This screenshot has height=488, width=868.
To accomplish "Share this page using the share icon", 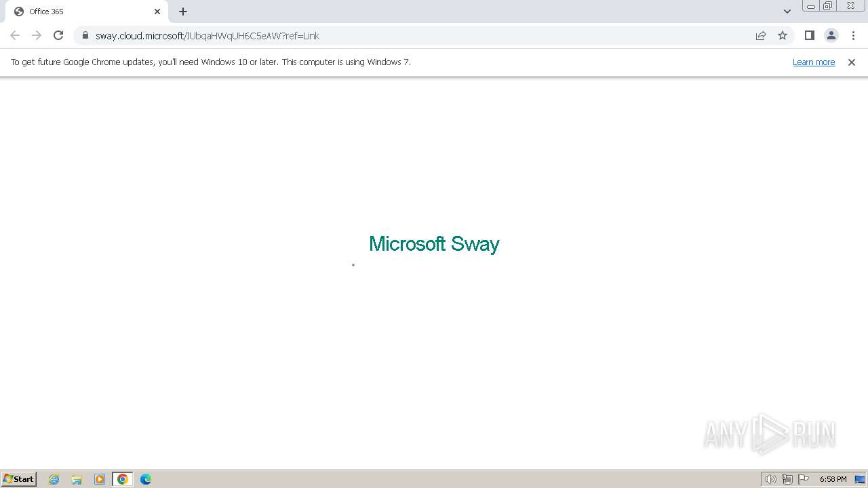I will 761,35.
